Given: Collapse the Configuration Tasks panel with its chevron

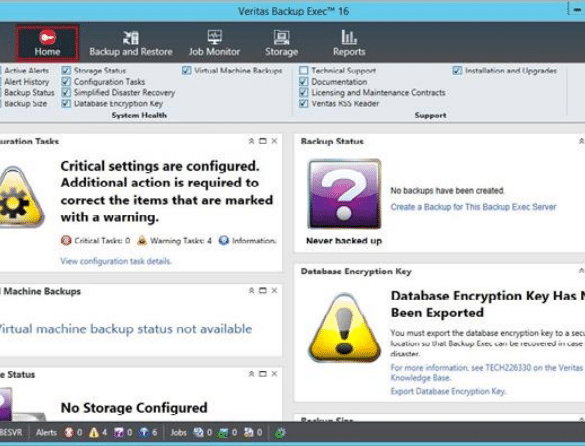Looking at the screenshot, I should tap(251, 141).
